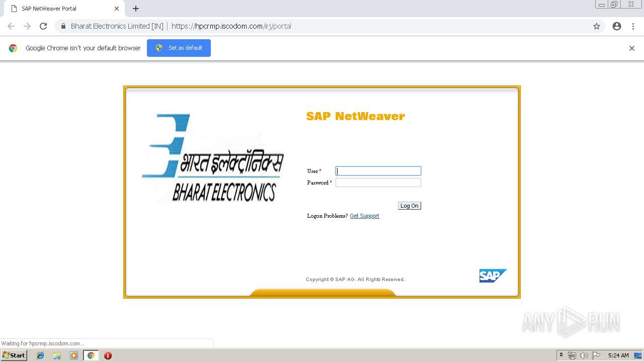Dismiss the default browser infobar

click(632, 48)
